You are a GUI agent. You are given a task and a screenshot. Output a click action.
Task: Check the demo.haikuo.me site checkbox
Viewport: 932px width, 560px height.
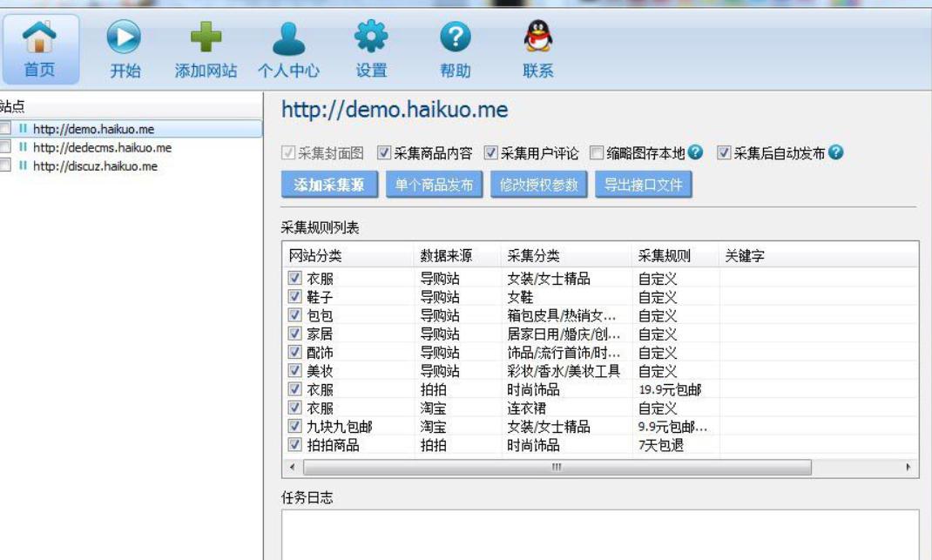coord(4,128)
